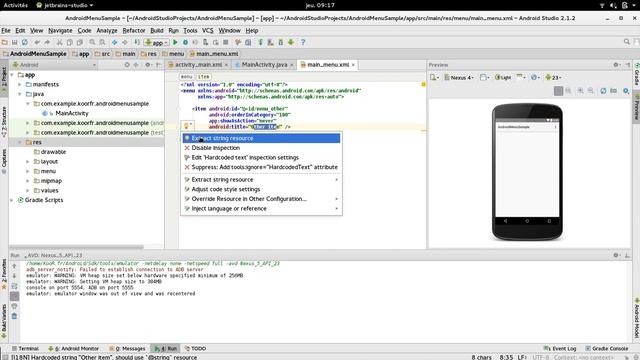Click the Synchronize toolbar icon

click(25, 42)
